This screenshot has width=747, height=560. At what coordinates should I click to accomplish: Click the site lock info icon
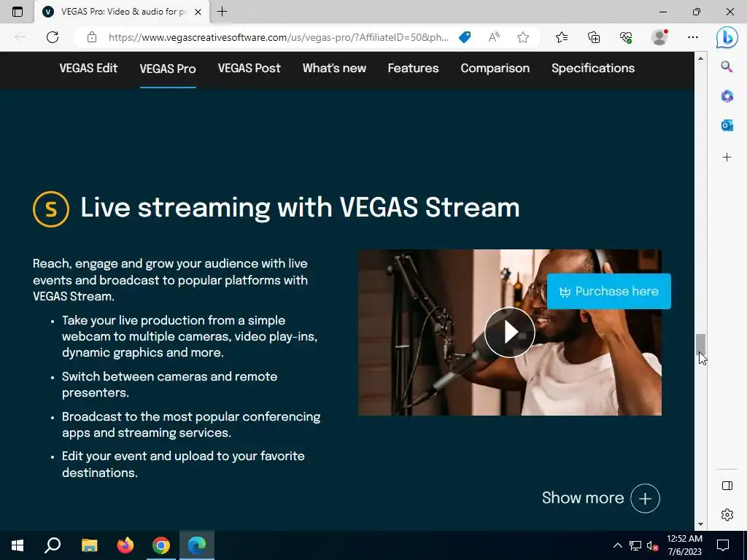(x=92, y=37)
